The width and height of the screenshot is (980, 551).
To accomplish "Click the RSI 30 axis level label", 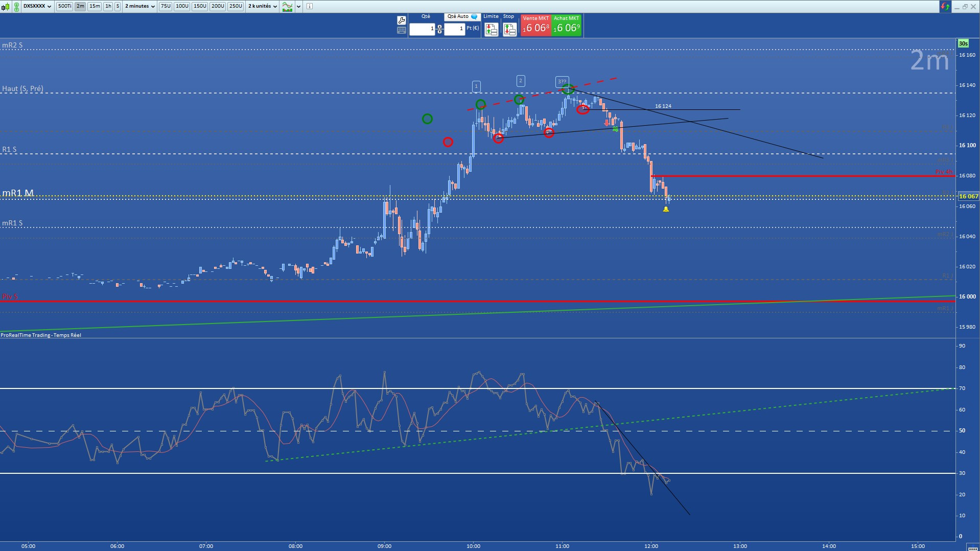I will tap(962, 473).
